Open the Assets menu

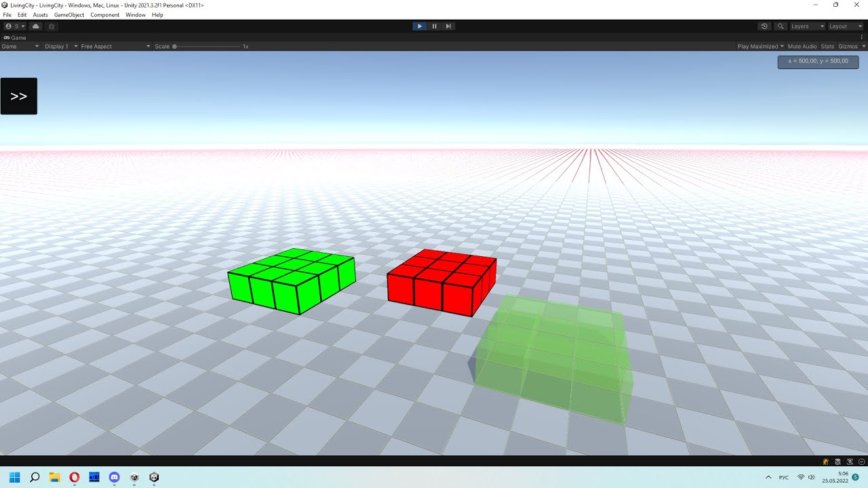pos(41,15)
